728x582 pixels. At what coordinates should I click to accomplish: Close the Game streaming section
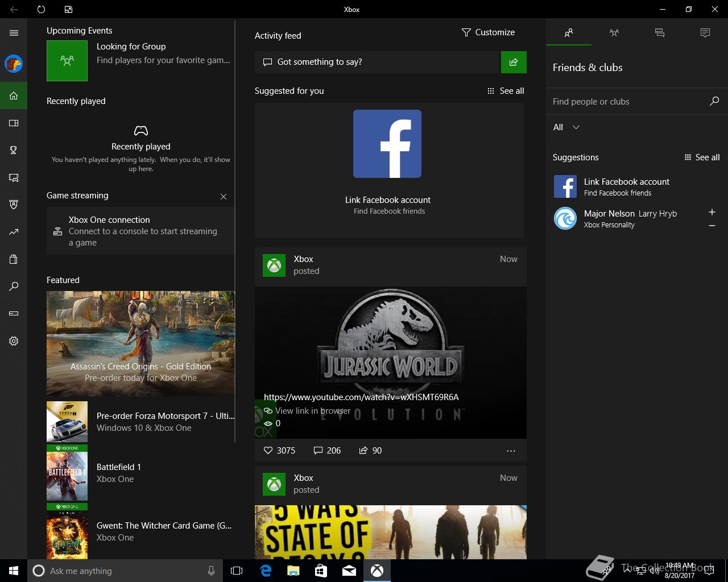224,197
